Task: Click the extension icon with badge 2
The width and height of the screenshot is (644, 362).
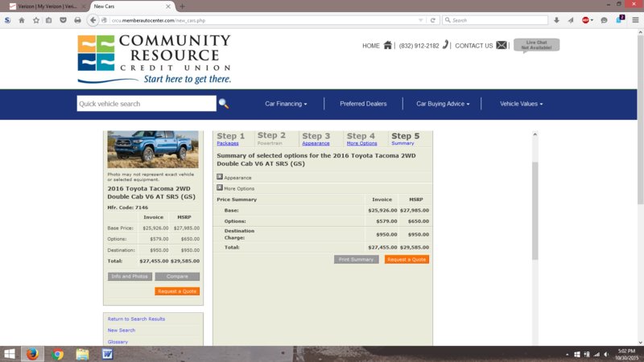Action: click(620, 19)
